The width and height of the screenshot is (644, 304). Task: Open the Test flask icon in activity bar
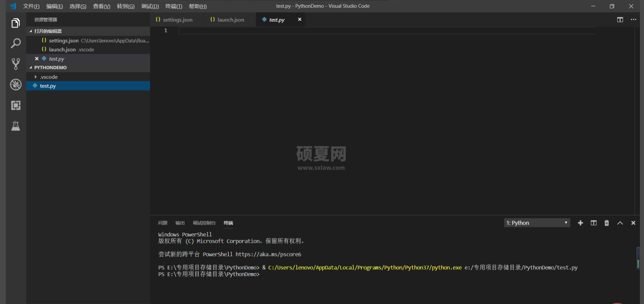(x=16, y=126)
